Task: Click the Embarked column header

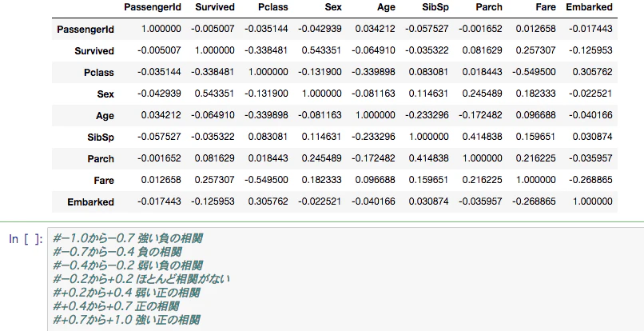Action: pos(589,7)
